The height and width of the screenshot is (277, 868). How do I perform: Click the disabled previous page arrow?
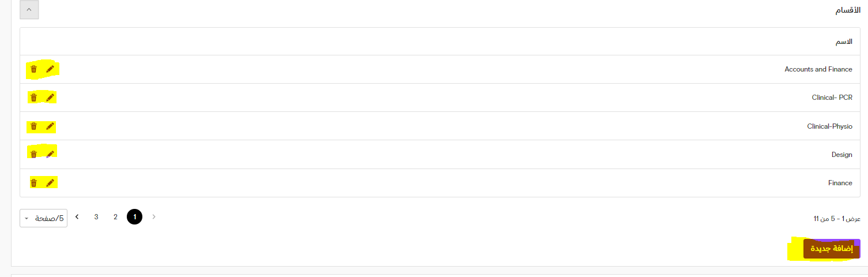click(154, 217)
